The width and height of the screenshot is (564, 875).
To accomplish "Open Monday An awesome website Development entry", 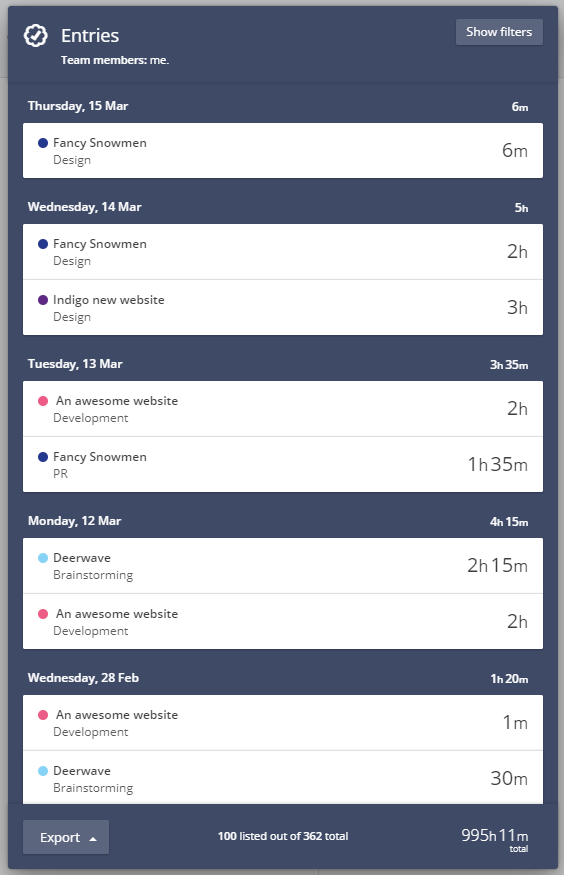I will tap(283, 621).
